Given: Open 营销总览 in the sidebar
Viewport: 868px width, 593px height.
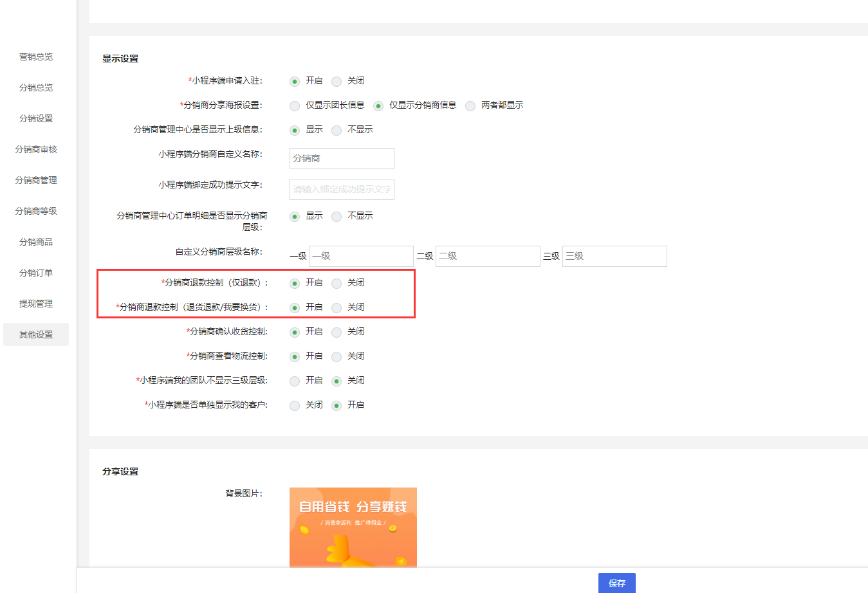Looking at the screenshot, I should pos(36,57).
